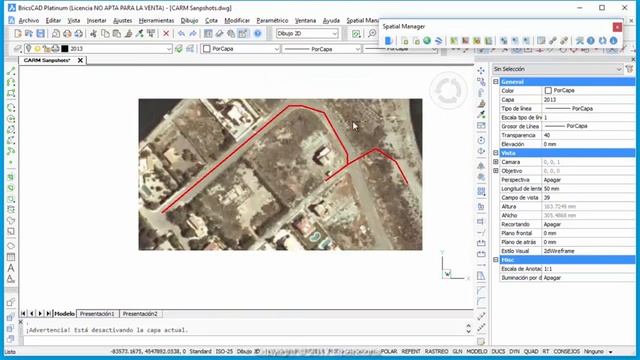Open the Insertar menu
This screenshot has width=640, height=360.
click(96, 20)
